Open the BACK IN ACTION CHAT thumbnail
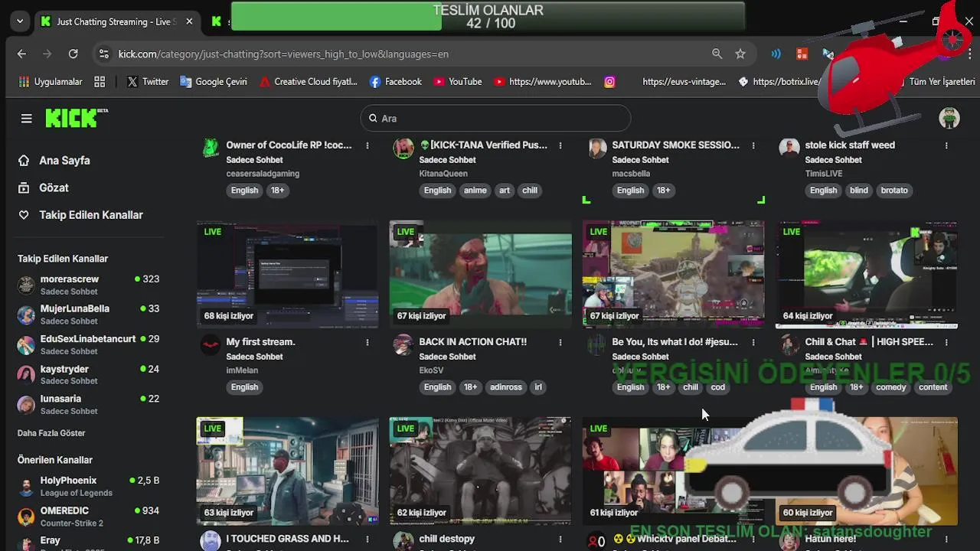Viewport: 980px width, 551px height. (x=480, y=274)
